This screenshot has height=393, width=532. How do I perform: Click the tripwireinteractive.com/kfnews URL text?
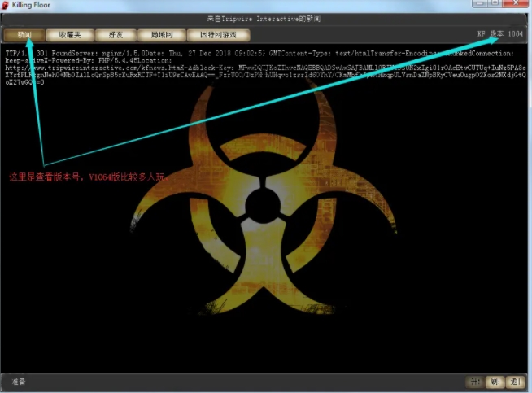(x=94, y=68)
